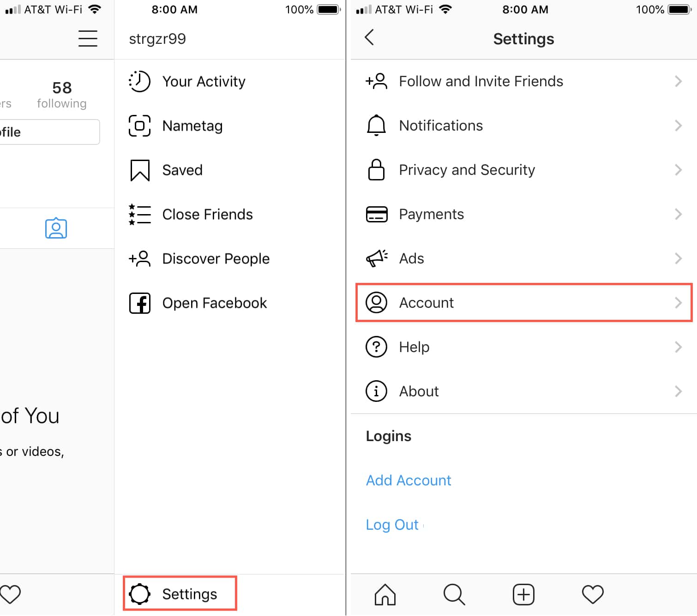Go to Home feed icon

(x=385, y=594)
